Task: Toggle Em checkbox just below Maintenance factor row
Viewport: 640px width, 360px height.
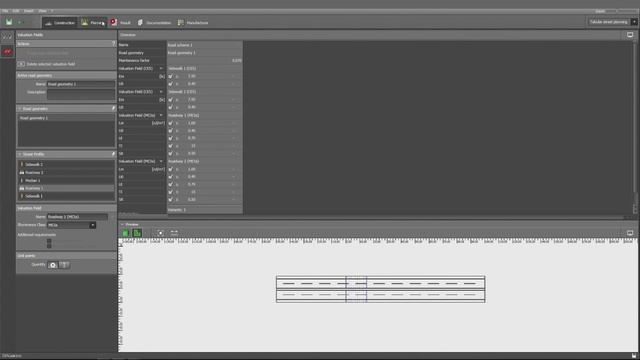Action: (x=171, y=76)
